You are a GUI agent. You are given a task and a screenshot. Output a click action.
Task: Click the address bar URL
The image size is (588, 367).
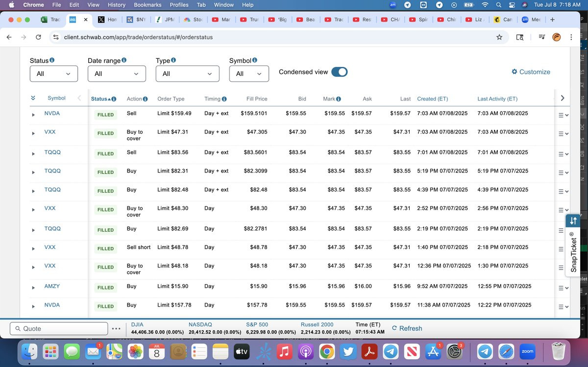pos(138,37)
